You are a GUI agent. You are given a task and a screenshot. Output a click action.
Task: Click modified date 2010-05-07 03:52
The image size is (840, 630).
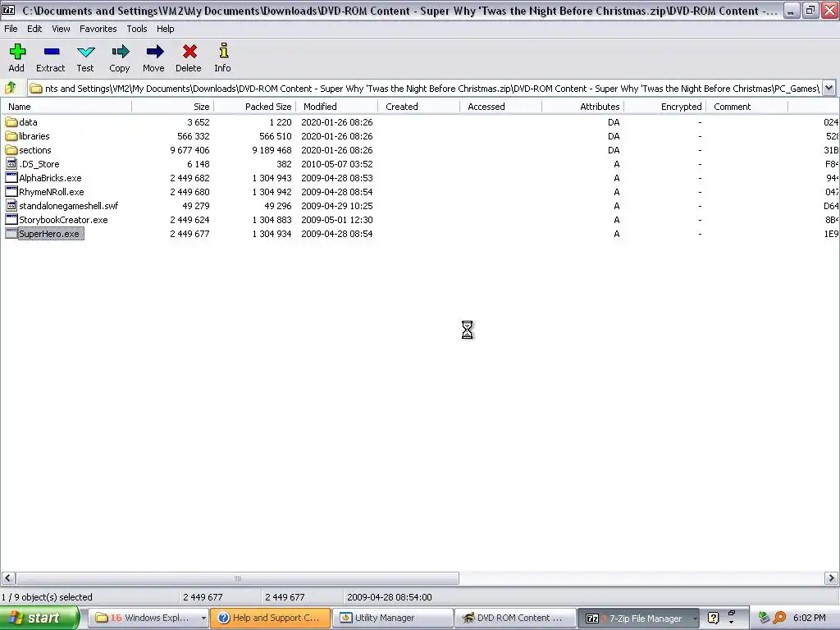(x=337, y=164)
